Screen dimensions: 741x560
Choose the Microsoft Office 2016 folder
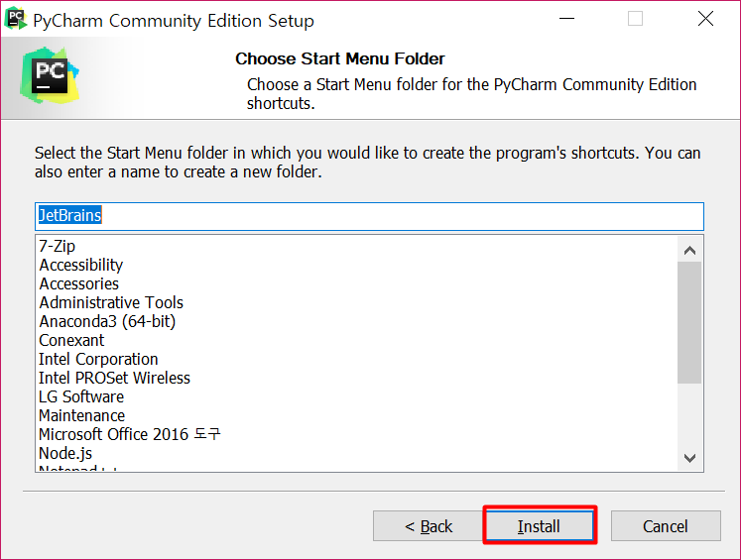129,434
